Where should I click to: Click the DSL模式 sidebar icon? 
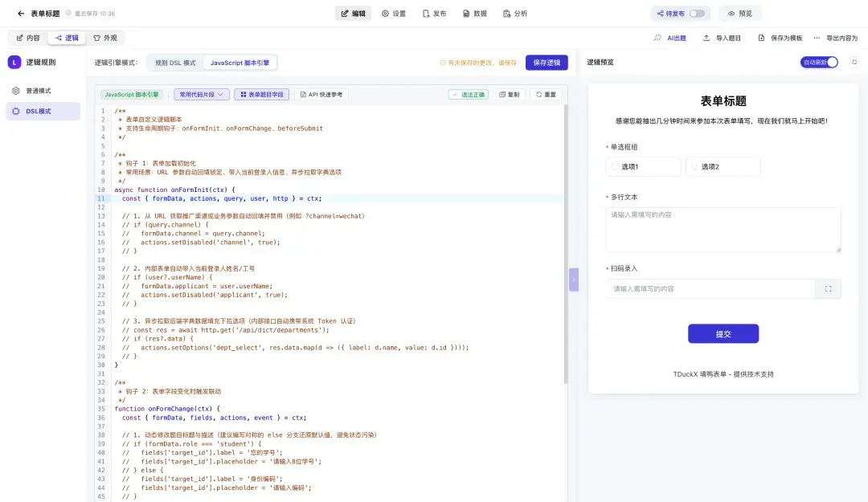click(x=16, y=112)
